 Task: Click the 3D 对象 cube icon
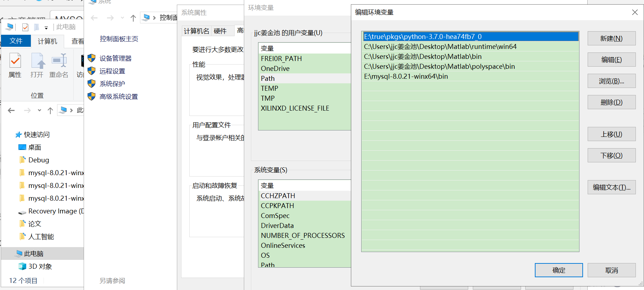22,267
